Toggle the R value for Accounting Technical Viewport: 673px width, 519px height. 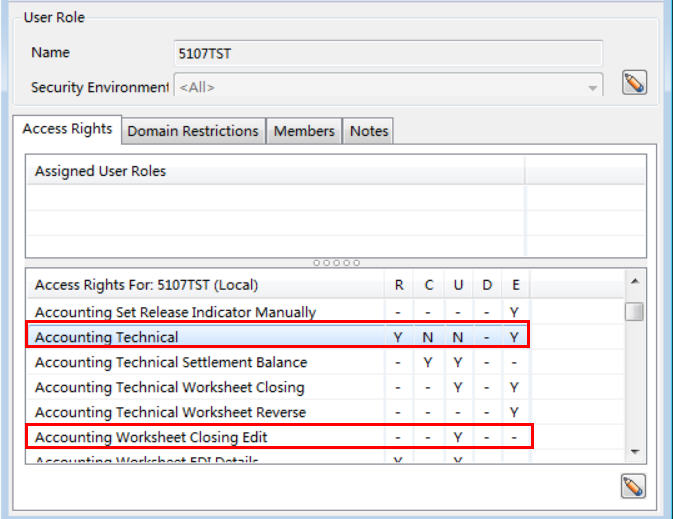pos(398,337)
